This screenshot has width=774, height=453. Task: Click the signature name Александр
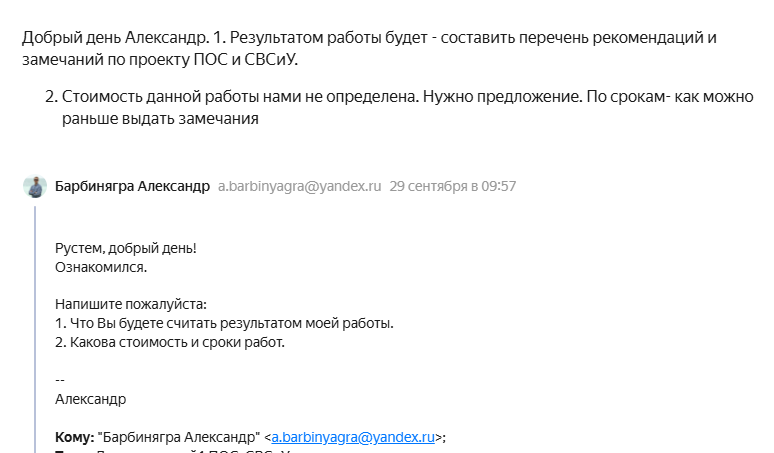pyautogui.click(x=91, y=399)
